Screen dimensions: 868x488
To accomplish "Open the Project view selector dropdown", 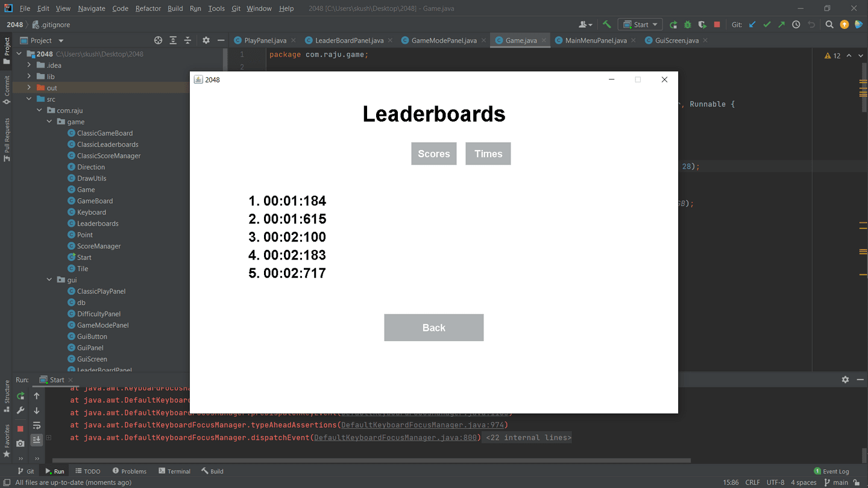I will pos(42,40).
